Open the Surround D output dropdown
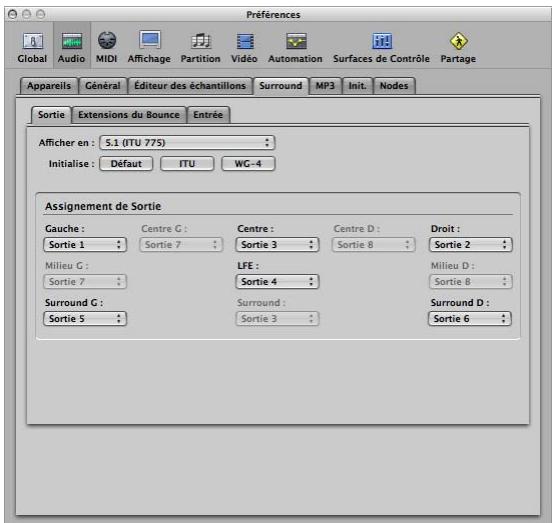 470,319
